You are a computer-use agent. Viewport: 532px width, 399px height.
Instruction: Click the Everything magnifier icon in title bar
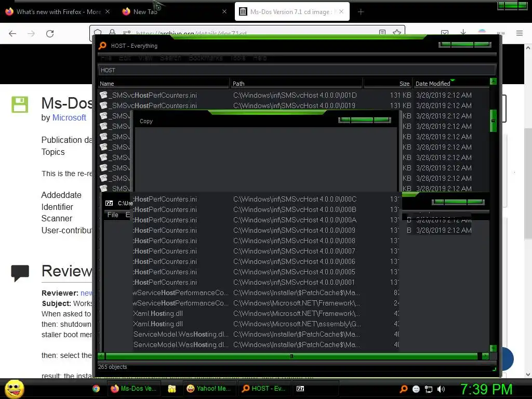coord(102,46)
